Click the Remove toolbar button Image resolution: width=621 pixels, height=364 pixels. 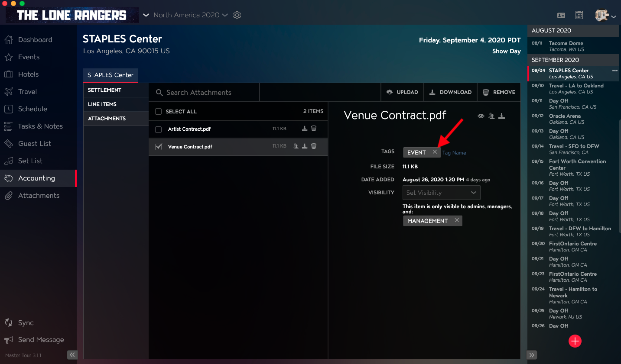(499, 92)
